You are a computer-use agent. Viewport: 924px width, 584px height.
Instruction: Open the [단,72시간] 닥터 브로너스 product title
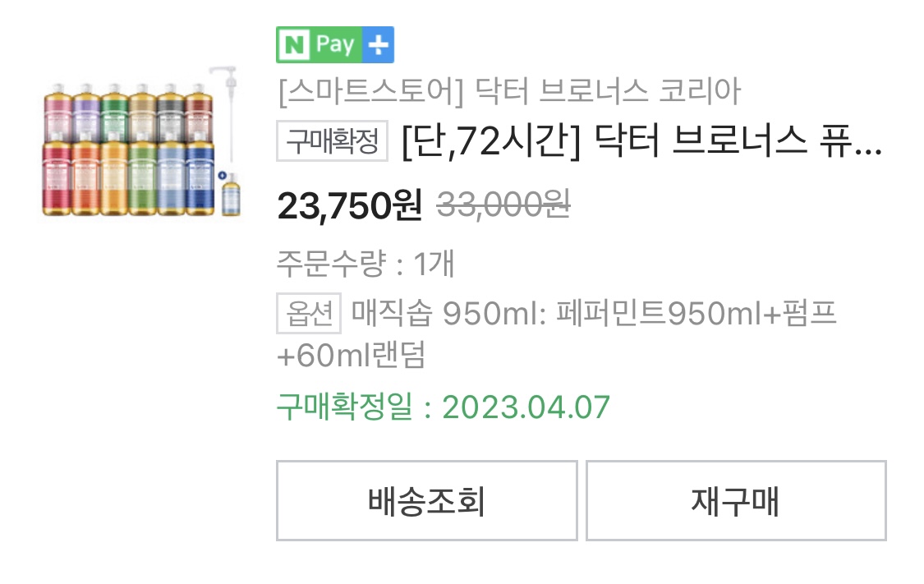coord(641,141)
